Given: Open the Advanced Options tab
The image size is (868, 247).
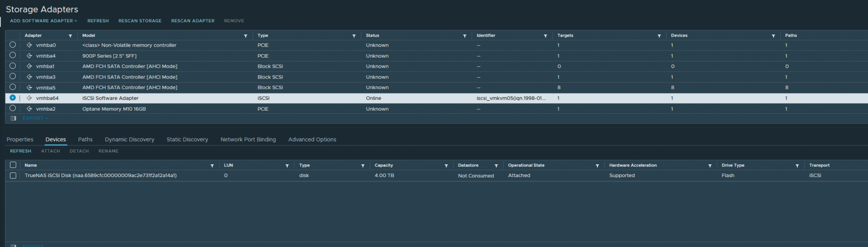Looking at the screenshot, I should [x=312, y=140].
